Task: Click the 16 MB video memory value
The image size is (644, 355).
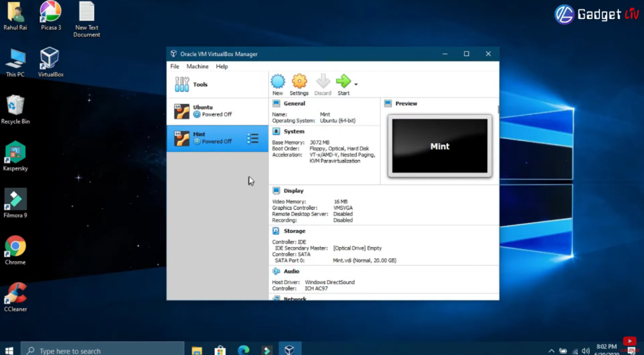Action: pyautogui.click(x=341, y=202)
